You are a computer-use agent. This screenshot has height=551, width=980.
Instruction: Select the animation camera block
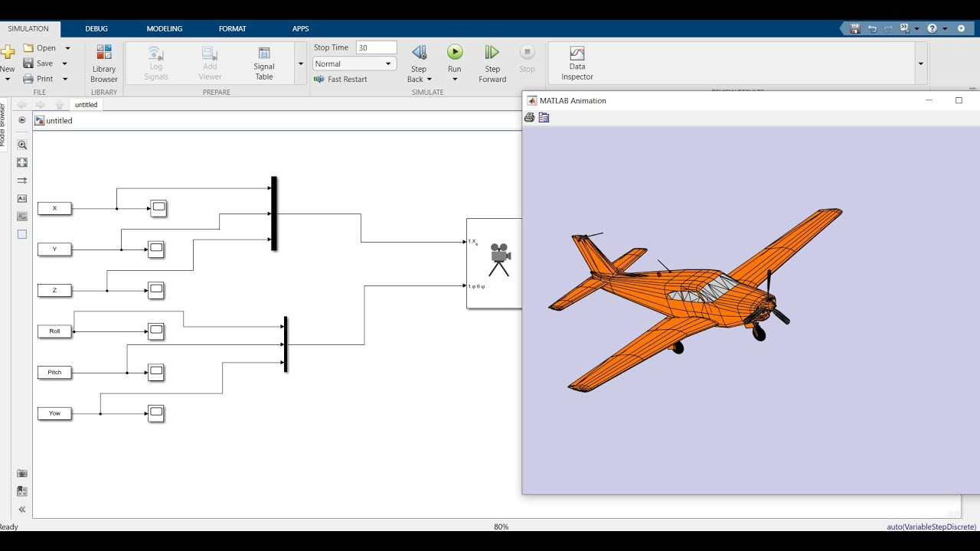click(x=495, y=263)
